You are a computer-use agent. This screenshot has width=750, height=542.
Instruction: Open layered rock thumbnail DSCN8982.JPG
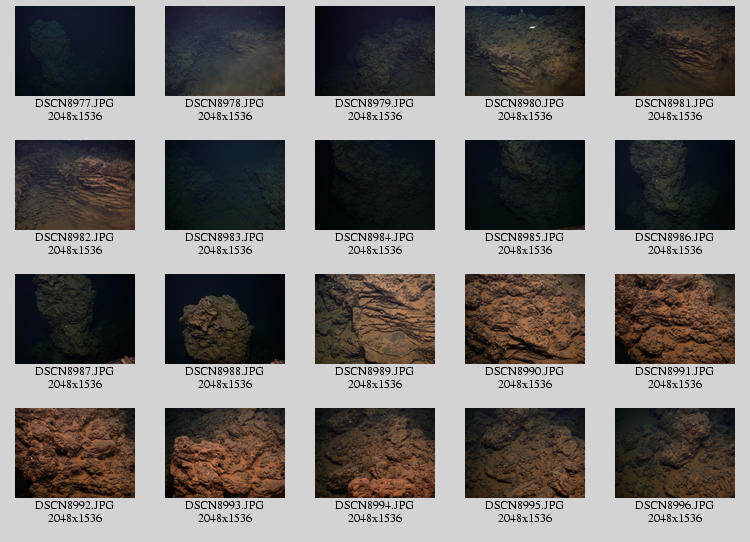[x=75, y=185]
